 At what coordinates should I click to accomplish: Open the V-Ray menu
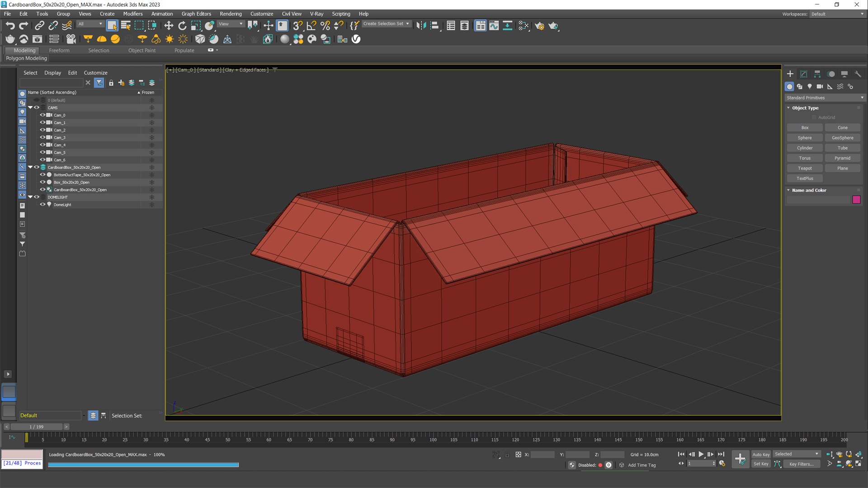316,14
